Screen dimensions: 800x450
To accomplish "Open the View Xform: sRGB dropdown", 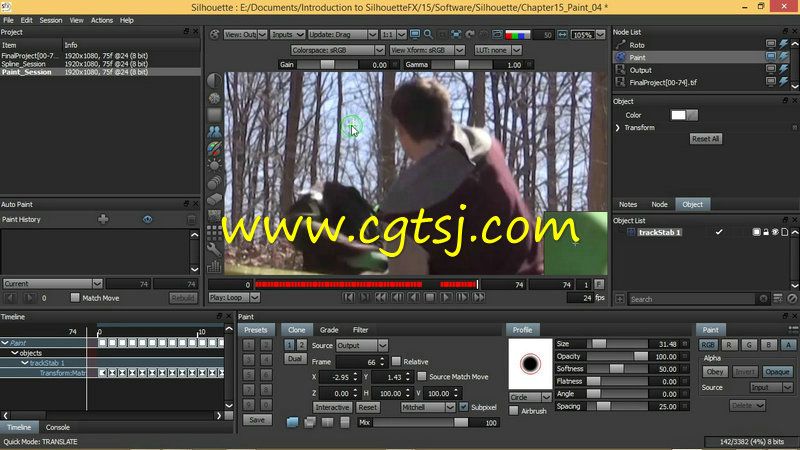I will pos(427,50).
